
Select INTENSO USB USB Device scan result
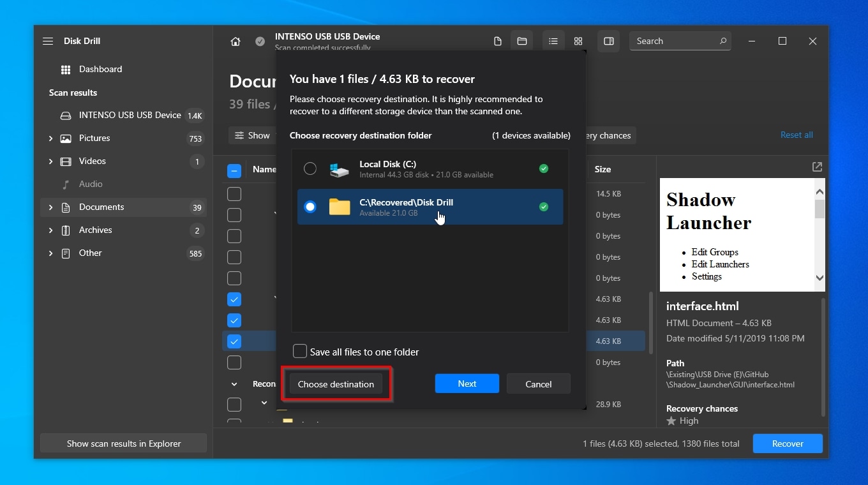[x=123, y=116]
